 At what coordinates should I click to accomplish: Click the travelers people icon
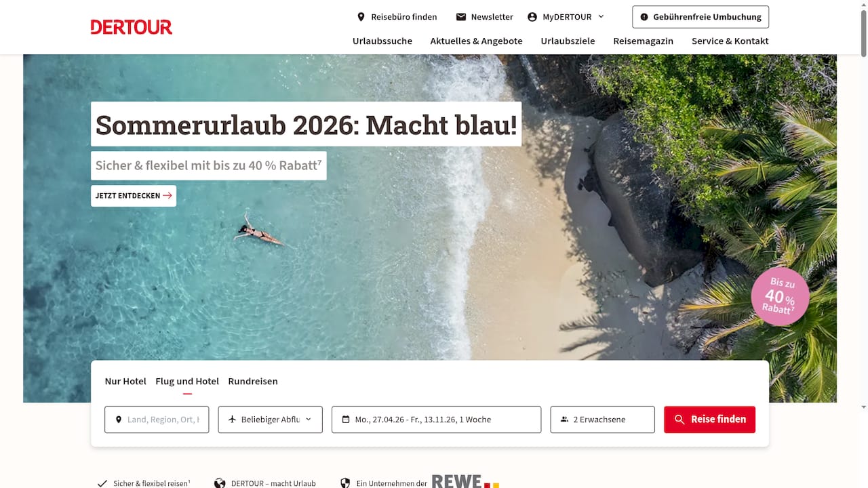[564, 420]
